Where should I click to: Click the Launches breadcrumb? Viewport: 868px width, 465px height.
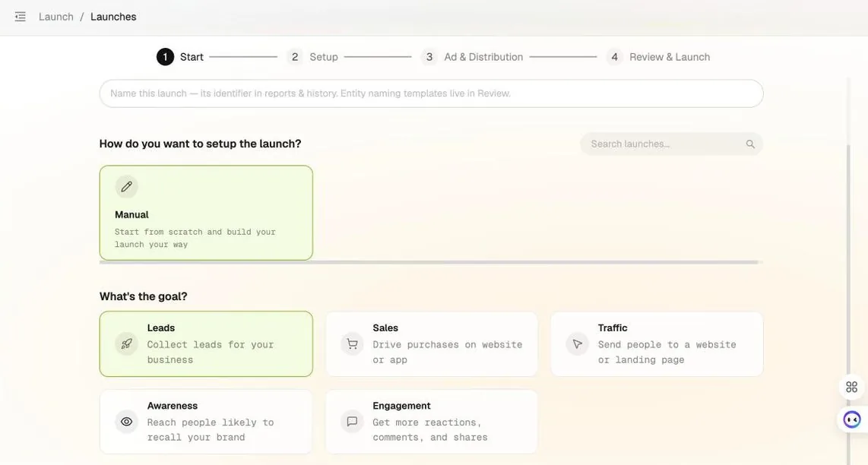[113, 17]
